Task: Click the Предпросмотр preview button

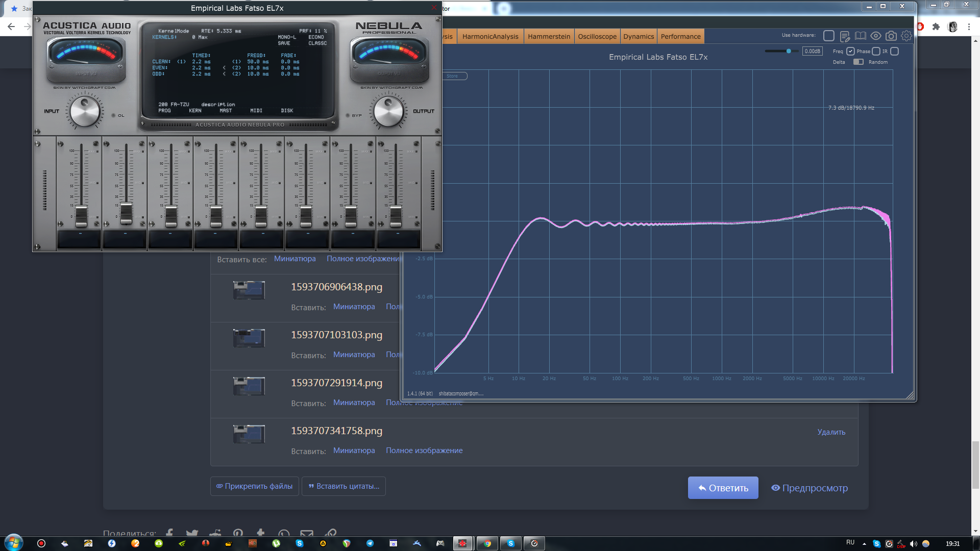Action: (810, 488)
